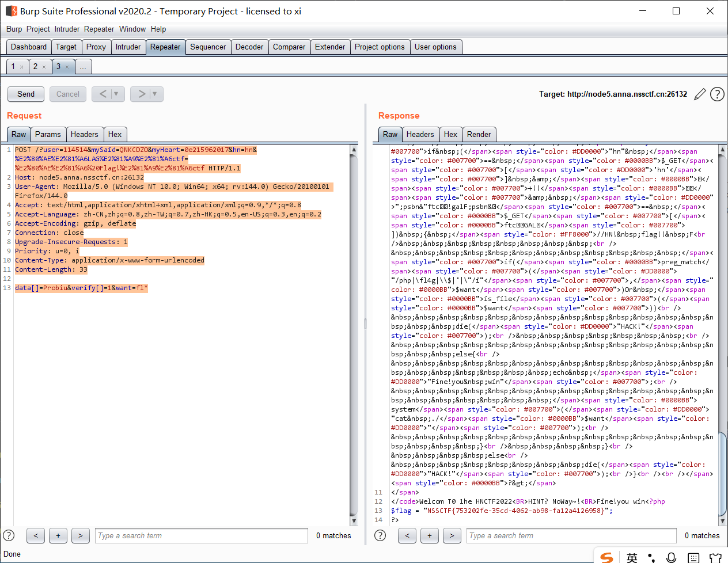Click the plus button in response search bar
The width and height of the screenshot is (728, 563).
430,535
